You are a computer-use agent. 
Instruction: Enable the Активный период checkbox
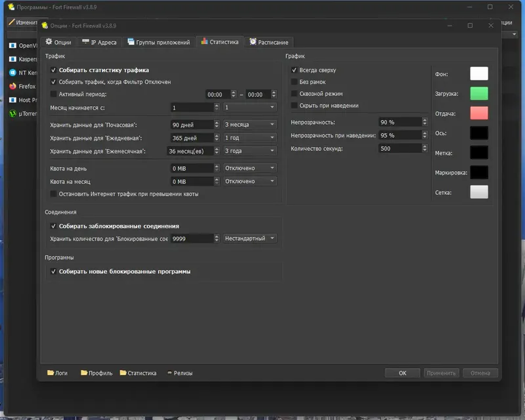(x=54, y=94)
